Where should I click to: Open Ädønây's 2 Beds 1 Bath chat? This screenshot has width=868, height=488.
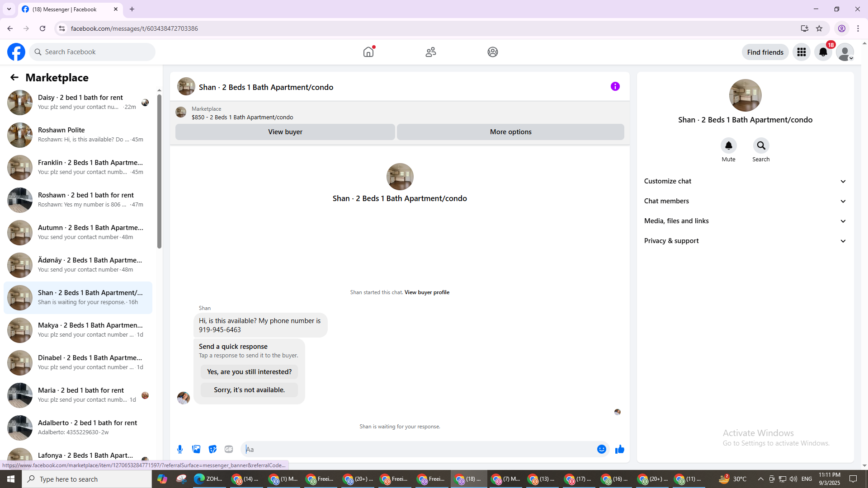tap(78, 265)
